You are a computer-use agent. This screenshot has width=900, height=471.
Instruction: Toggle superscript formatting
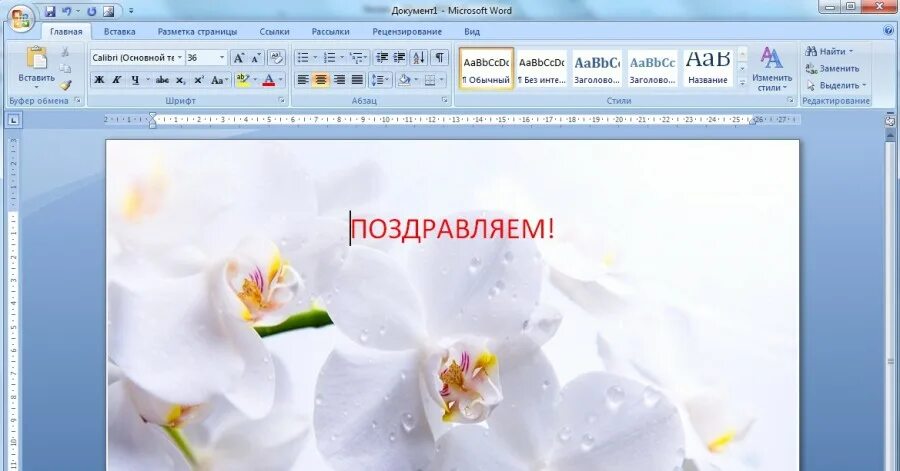tap(199, 80)
